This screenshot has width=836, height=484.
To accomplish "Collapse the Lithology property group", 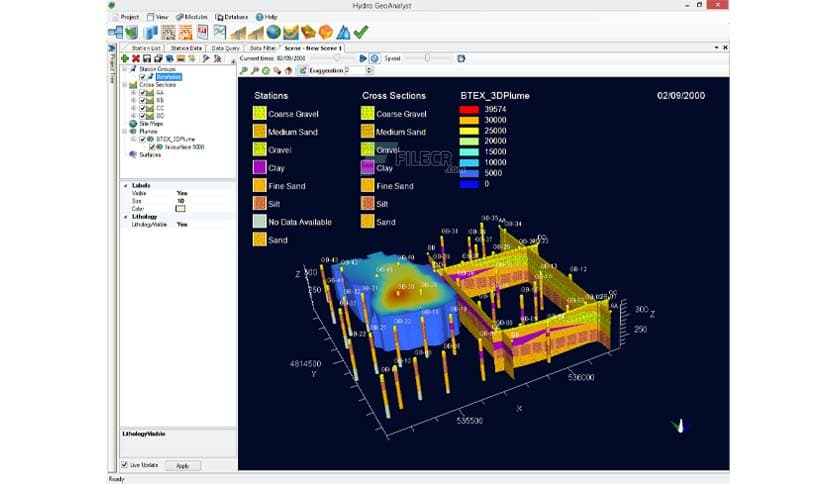I will 126,217.
